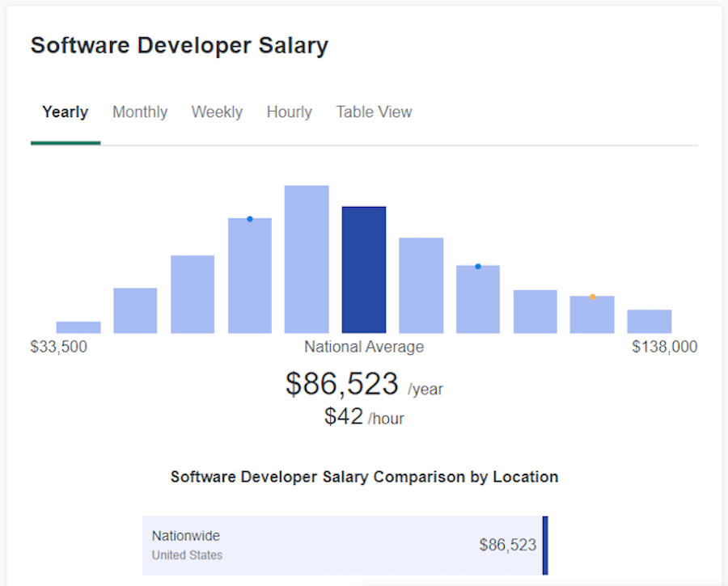Open the Table View tab

pyautogui.click(x=374, y=112)
